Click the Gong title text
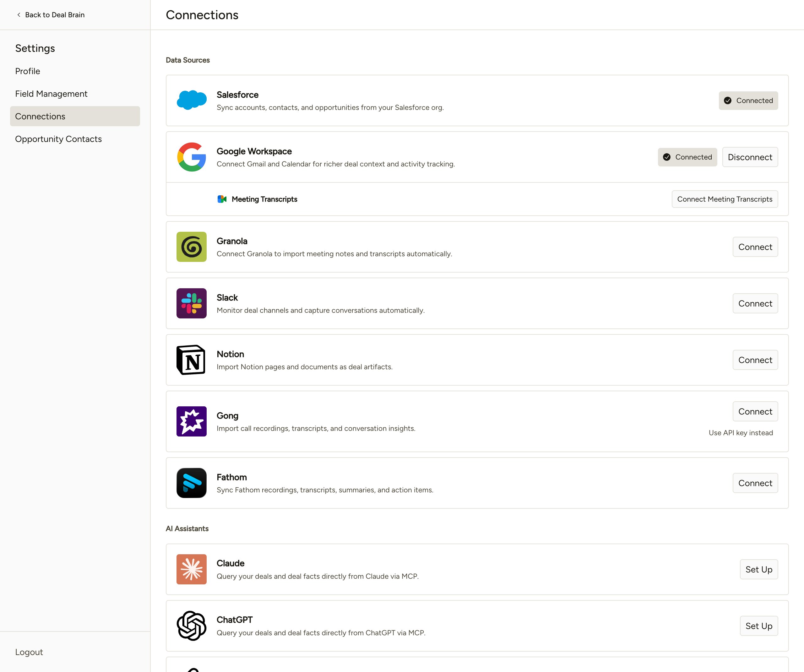 tap(227, 415)
